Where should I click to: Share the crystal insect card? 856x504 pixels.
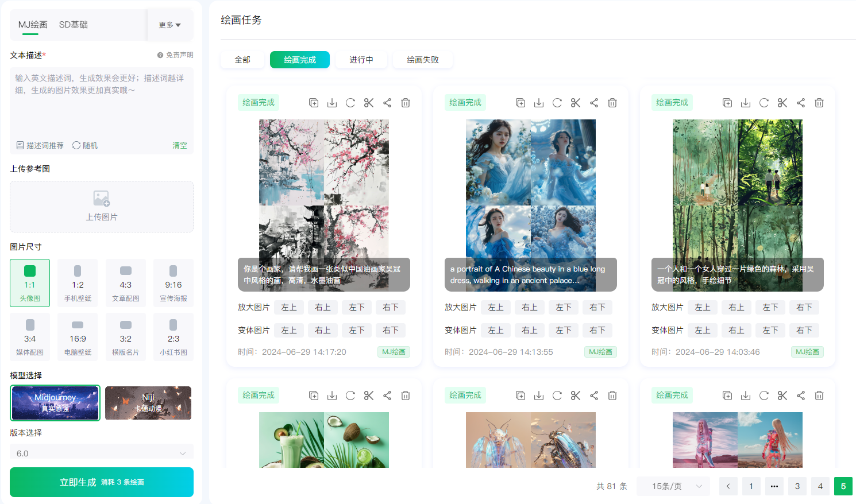594,396
